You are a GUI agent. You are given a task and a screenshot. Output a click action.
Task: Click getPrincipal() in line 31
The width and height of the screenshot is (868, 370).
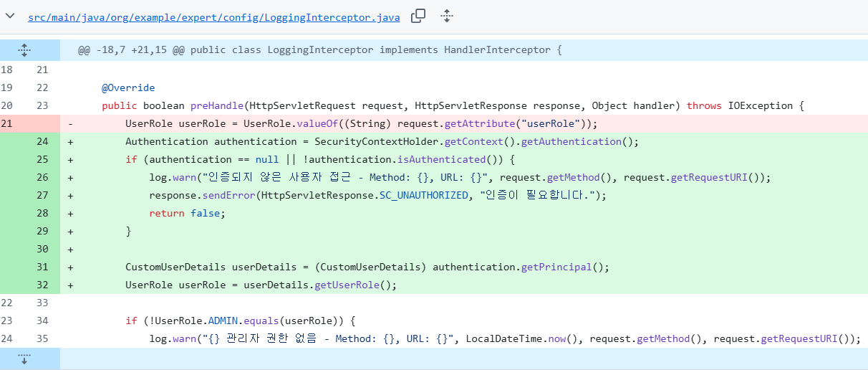564,267
